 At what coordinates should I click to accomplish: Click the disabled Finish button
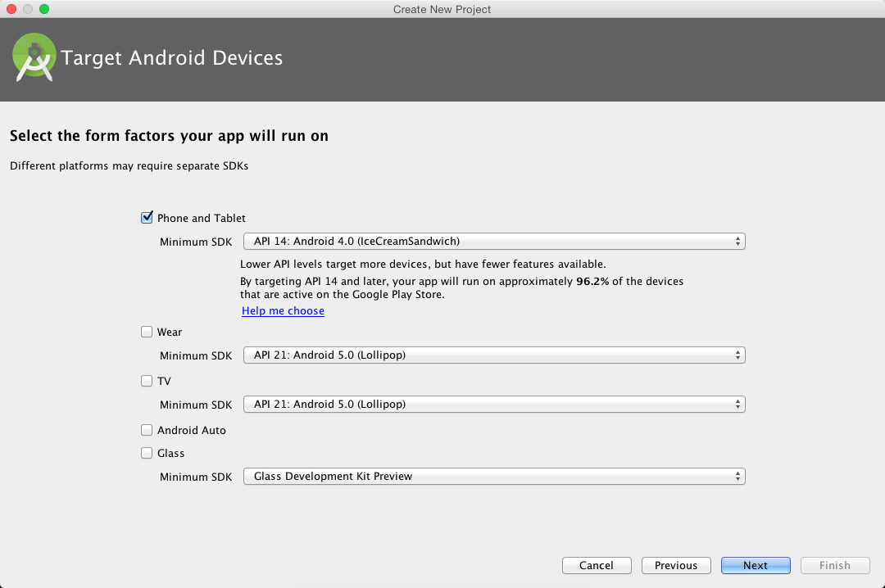tap(835, 565)
